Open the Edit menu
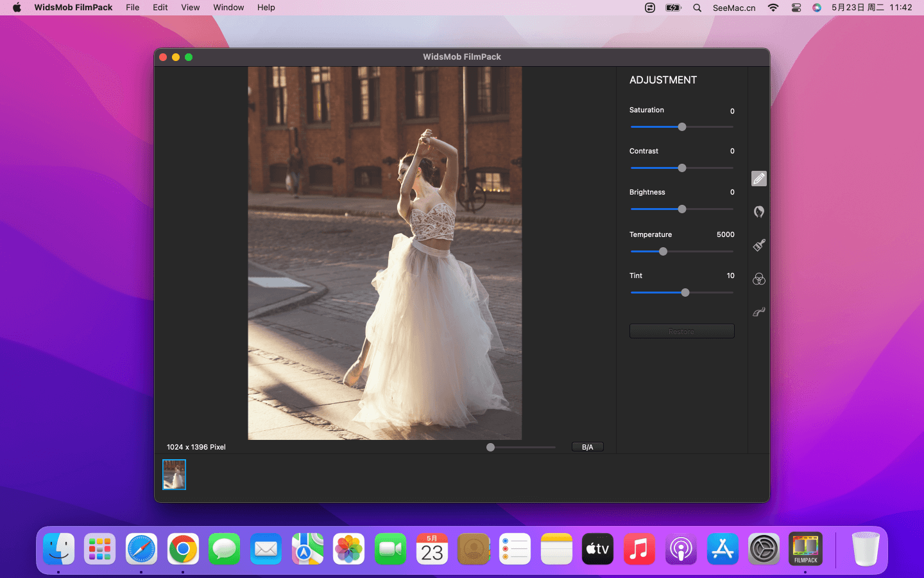924x578 pixels. (160, 8)
